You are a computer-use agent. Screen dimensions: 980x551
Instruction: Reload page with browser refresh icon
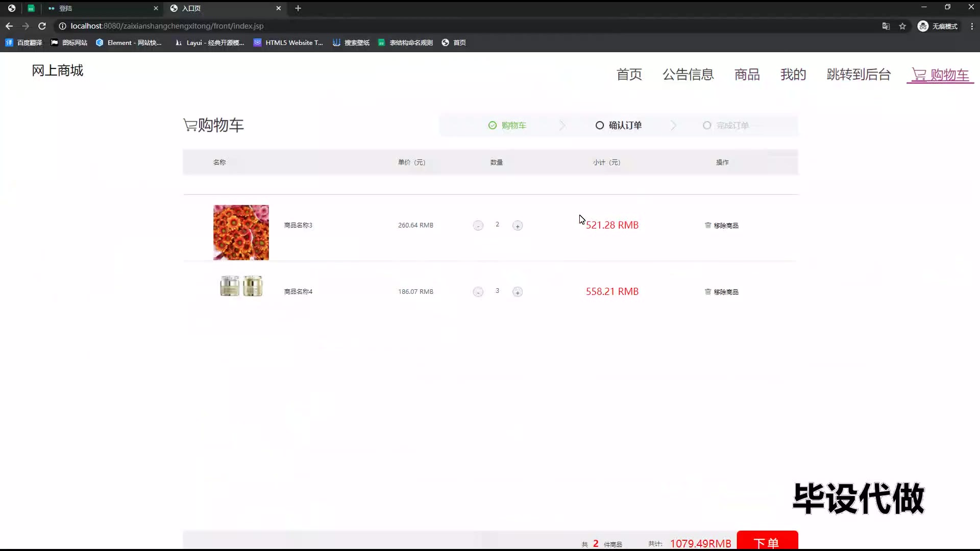[42, 26]
